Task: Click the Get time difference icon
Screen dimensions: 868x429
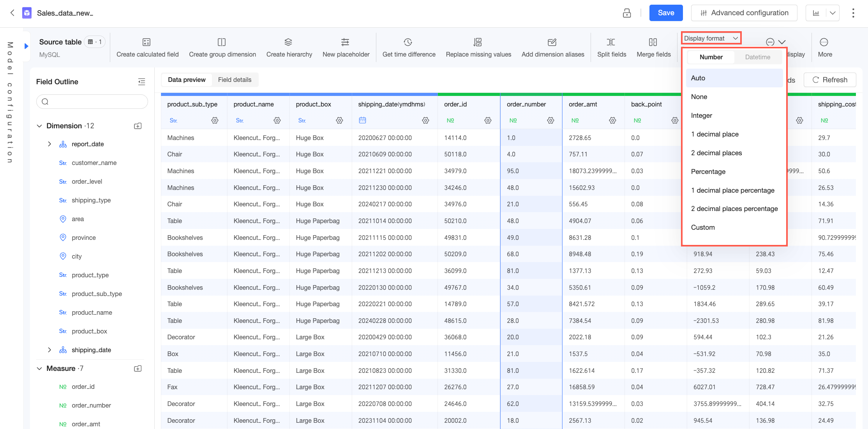Action: pos(408,42)
